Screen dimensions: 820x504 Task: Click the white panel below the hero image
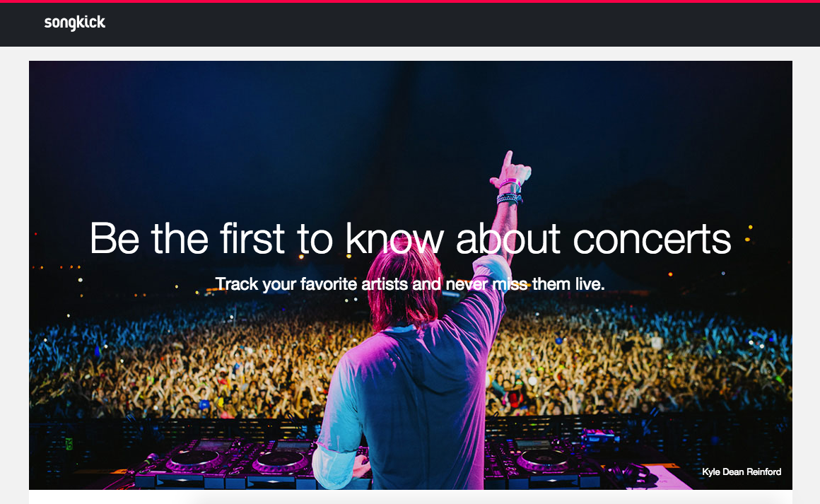(410, 498)
